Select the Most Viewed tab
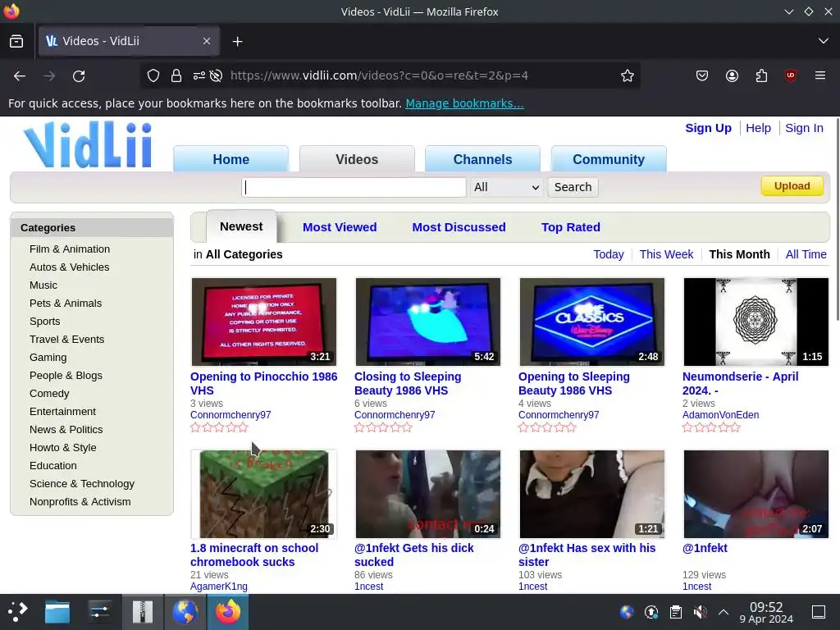This screenshot has width=840, height=630. coord(340,227)
